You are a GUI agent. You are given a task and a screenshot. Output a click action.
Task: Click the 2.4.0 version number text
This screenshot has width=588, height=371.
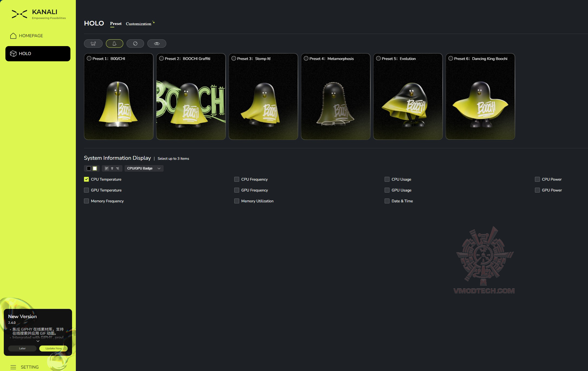click(x=12, y=323)
